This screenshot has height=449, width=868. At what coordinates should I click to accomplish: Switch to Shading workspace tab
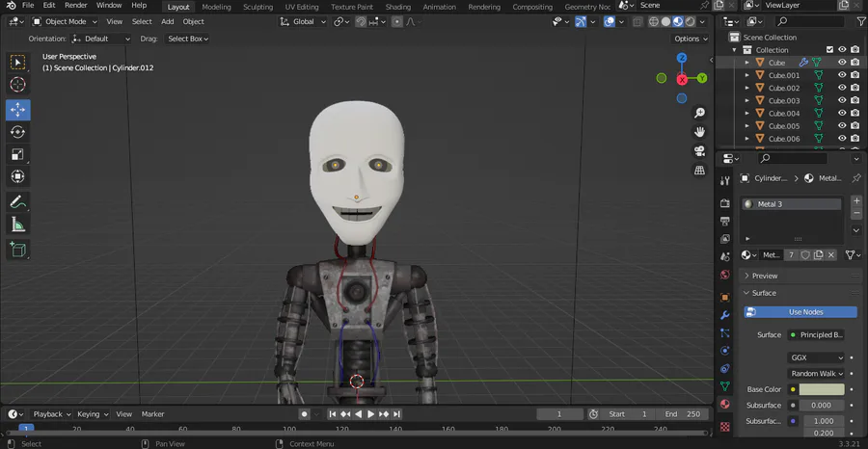tap(398, 7)
